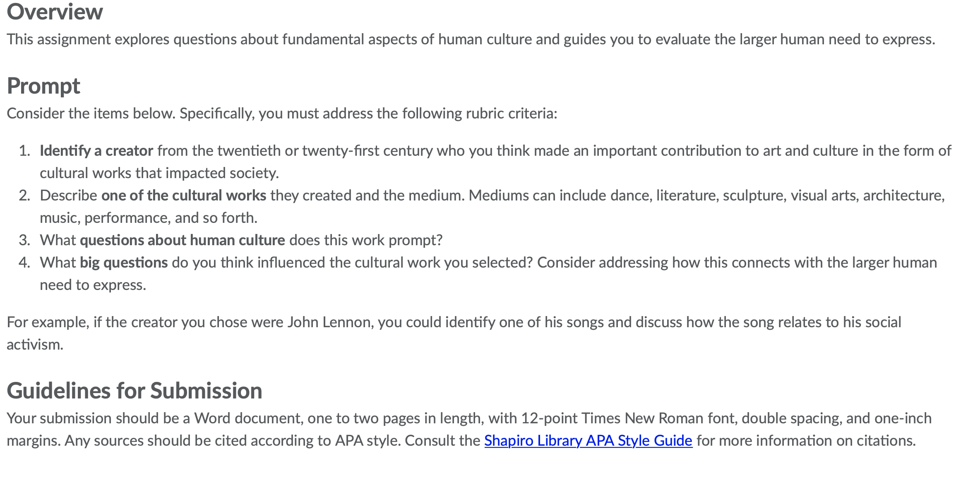Click bold text "questions about human culture"
This screenshot has width=980, height=478.
pos(183,240)
